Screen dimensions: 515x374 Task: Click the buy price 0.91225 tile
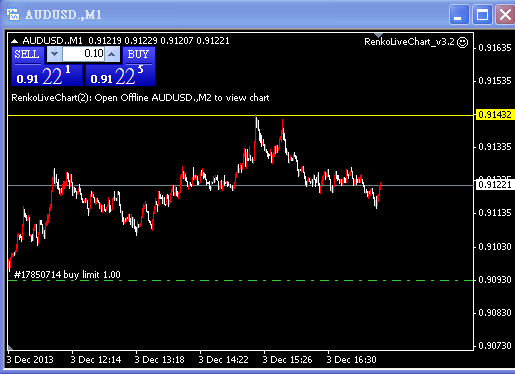pos(120,76)
